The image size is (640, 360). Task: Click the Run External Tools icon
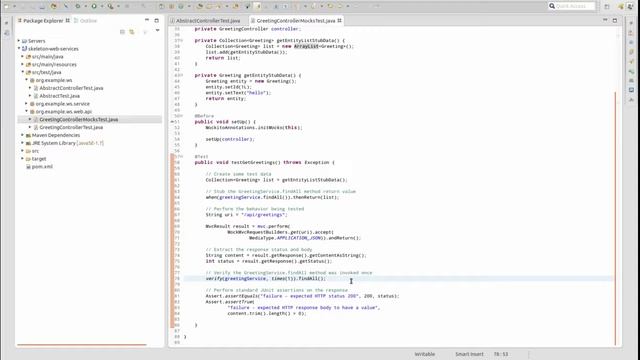[x=110, y=6]
